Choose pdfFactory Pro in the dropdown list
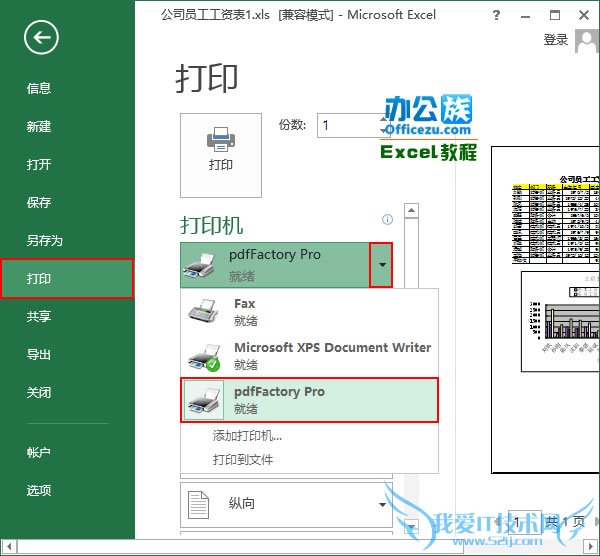 click(309, 400)
